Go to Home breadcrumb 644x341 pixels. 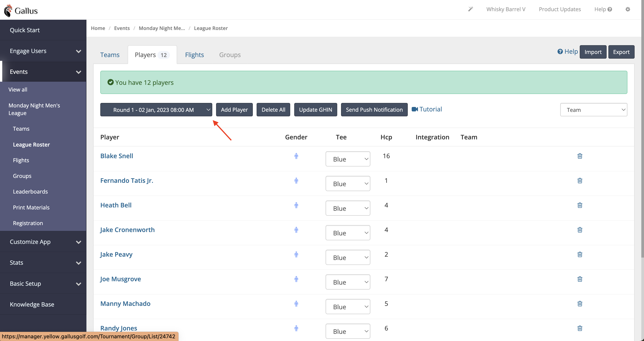(98, 28)
